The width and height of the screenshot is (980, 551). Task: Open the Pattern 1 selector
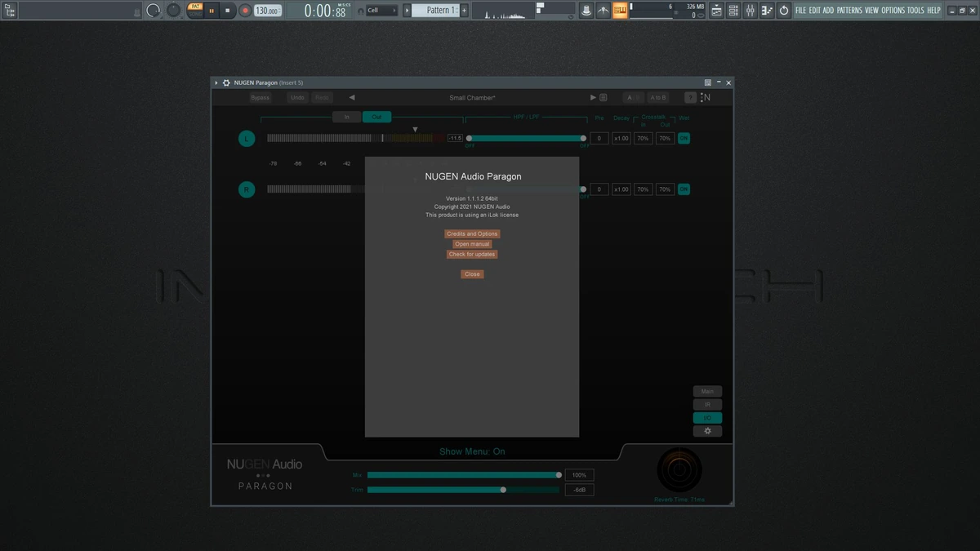click(434, 11)
